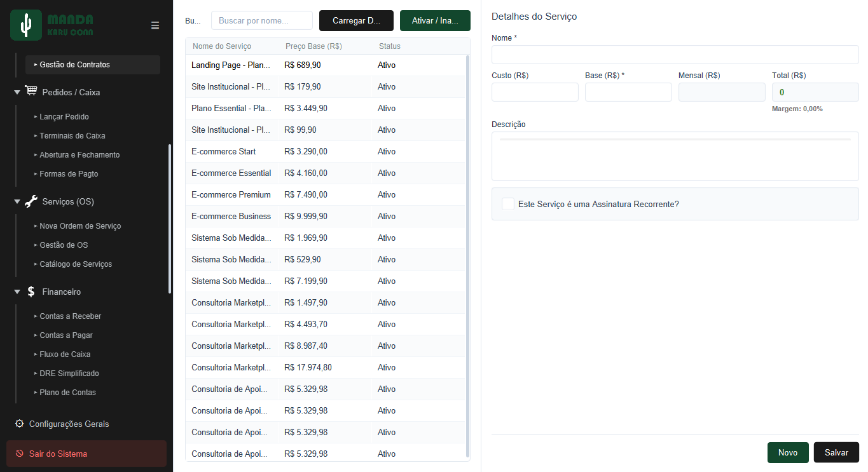The height and width of the screenshot is (472, 868).
Task: Open Contas a Receber menu item
Action: tap(71, 316)
